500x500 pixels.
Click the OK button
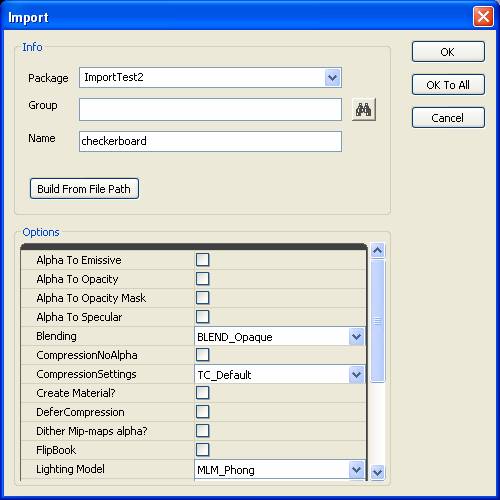click(448, 52)
